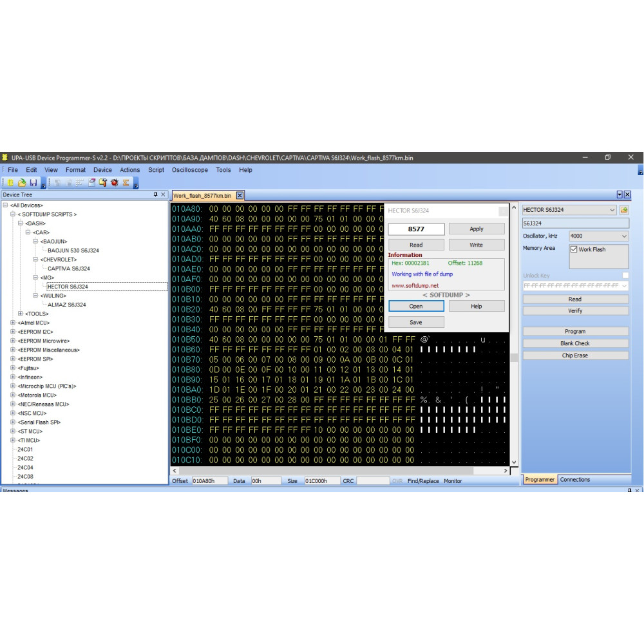Open the Edit menu
The image size is (644, 644).
click(31, 170)
